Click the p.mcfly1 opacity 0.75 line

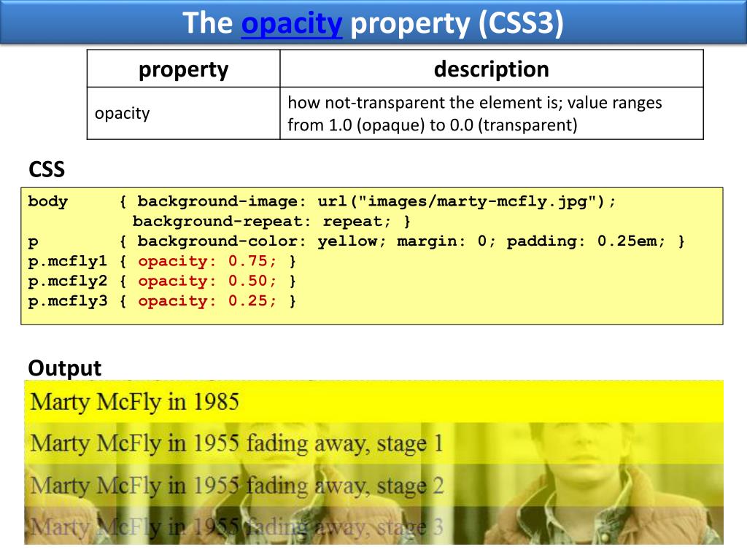coord(162,262)
